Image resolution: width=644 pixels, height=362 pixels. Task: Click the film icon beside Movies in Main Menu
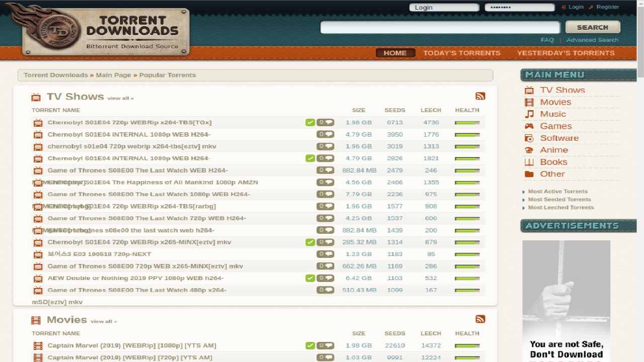(x=529, y=102)
